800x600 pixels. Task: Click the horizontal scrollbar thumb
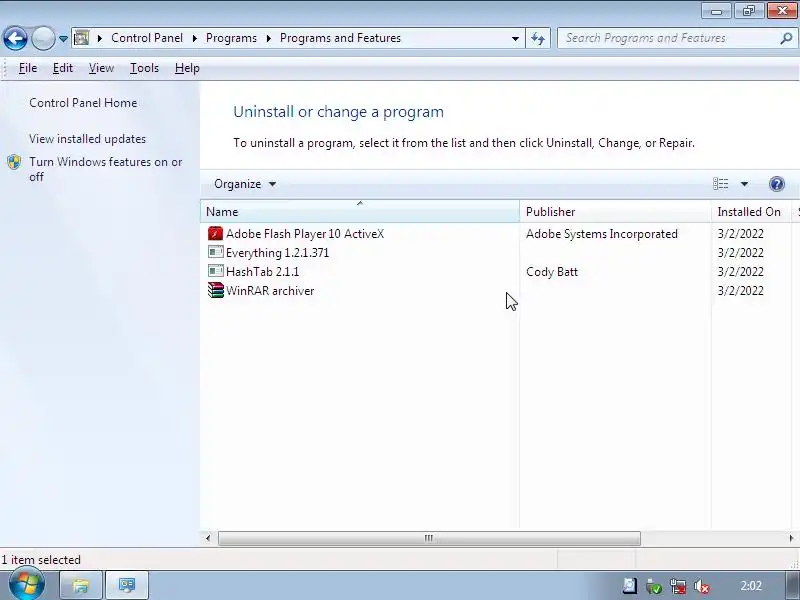[x=429, y=538]
